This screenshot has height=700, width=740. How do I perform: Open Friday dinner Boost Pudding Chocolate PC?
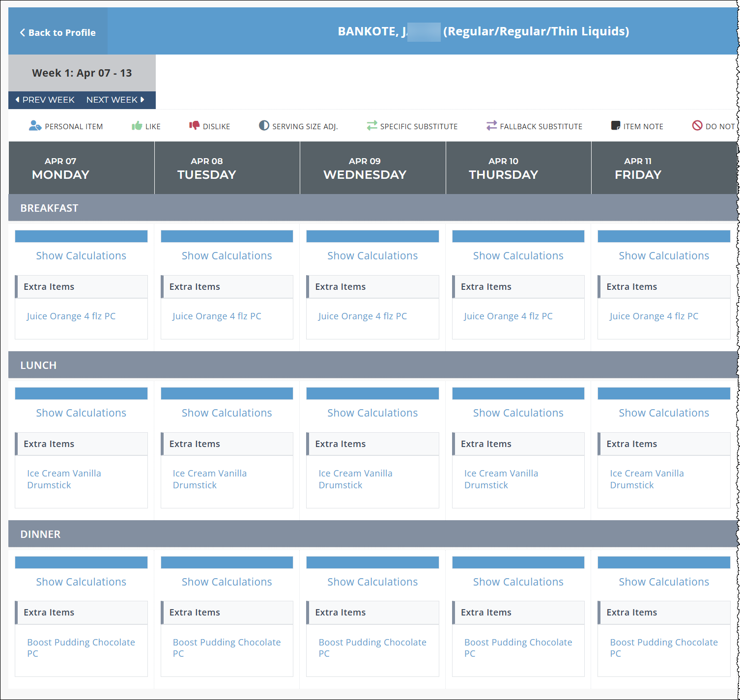click(x=664, y=648)
